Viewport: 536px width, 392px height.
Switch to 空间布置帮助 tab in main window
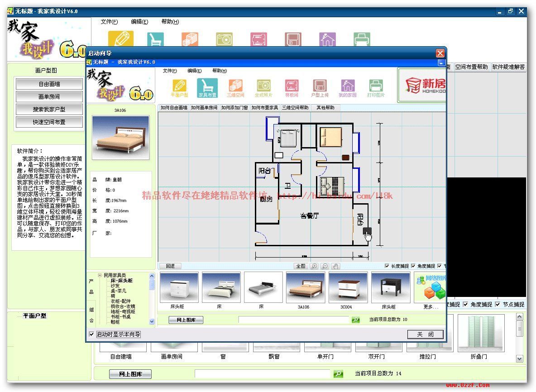[x=471, y=67]
